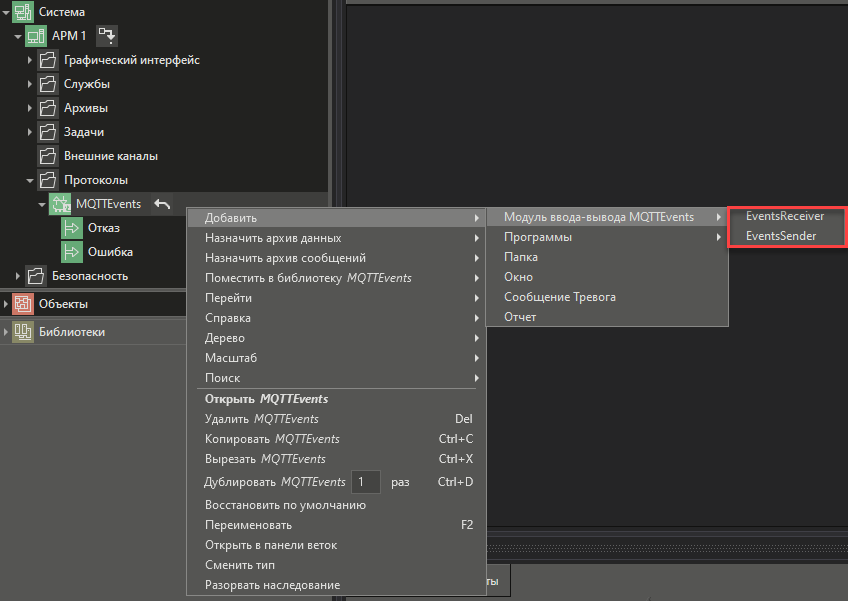
Task: Click the APM 1 workstation icon
Action: [35, 36]
